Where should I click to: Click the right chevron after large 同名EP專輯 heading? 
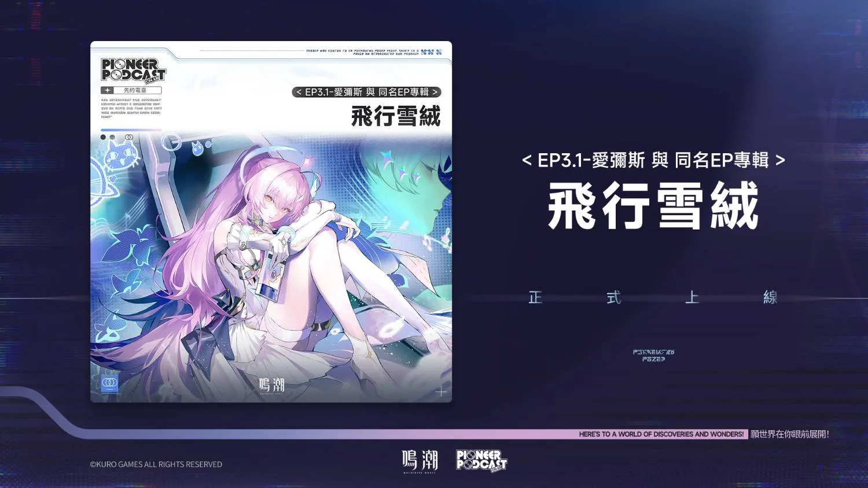pyautogui.click(x=780, y=160)
